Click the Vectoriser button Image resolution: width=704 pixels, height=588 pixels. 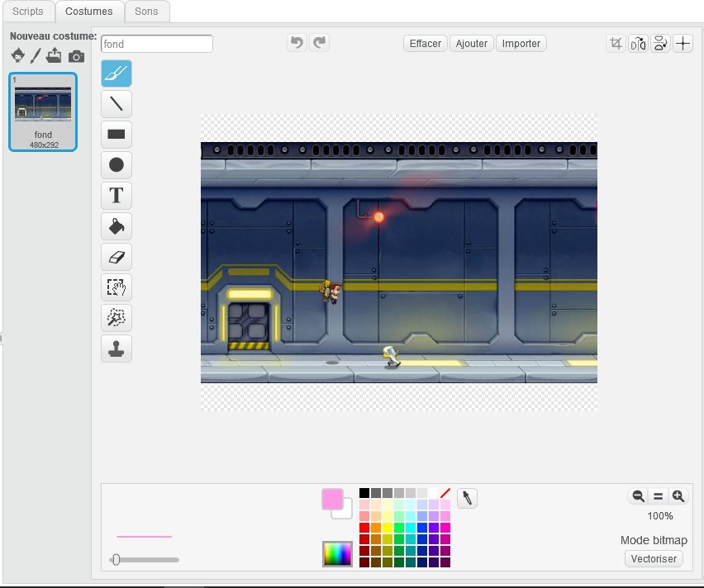point(654,559)
